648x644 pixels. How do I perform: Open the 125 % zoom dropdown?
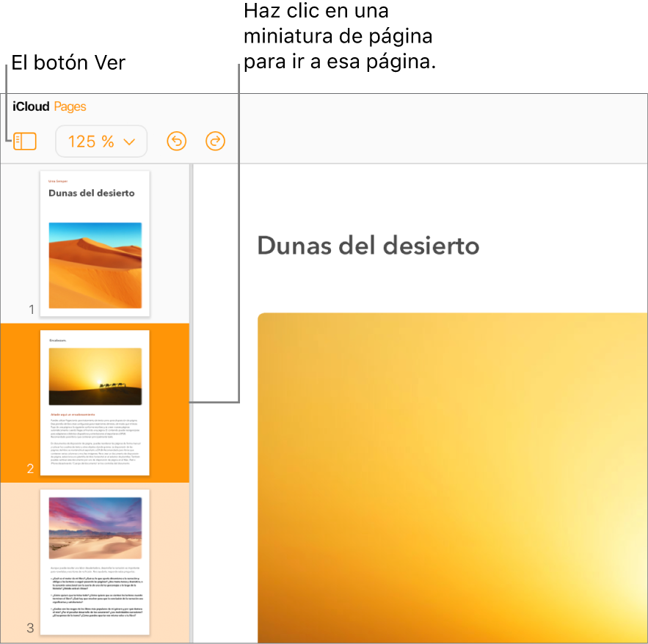pos(101,142)
